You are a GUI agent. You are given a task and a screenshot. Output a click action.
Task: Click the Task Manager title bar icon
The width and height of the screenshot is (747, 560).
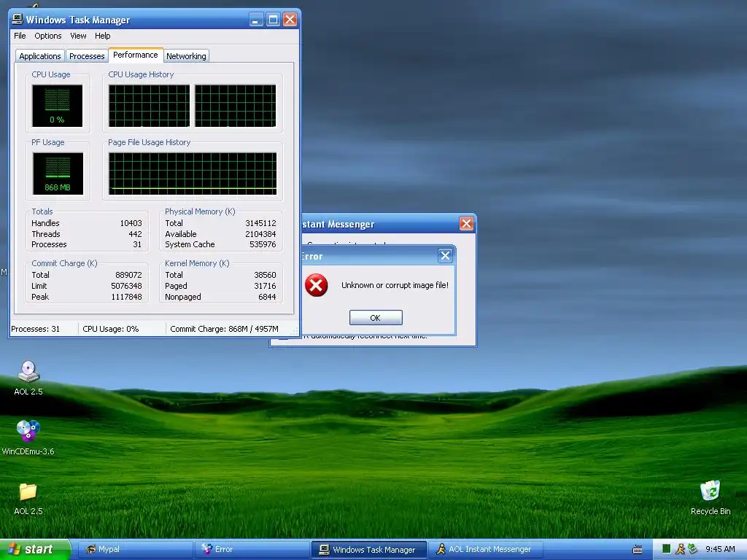pyautogui.click(x=18, y=19)
